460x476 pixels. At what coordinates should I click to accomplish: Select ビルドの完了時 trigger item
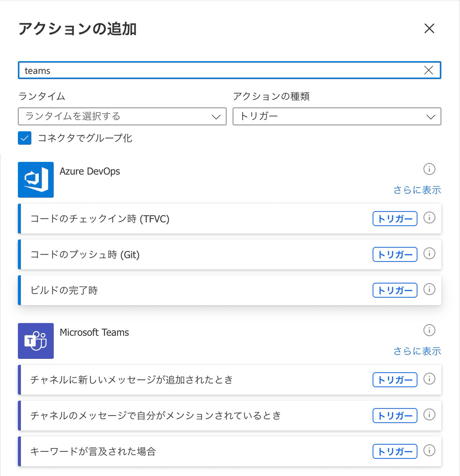point(230,290)
